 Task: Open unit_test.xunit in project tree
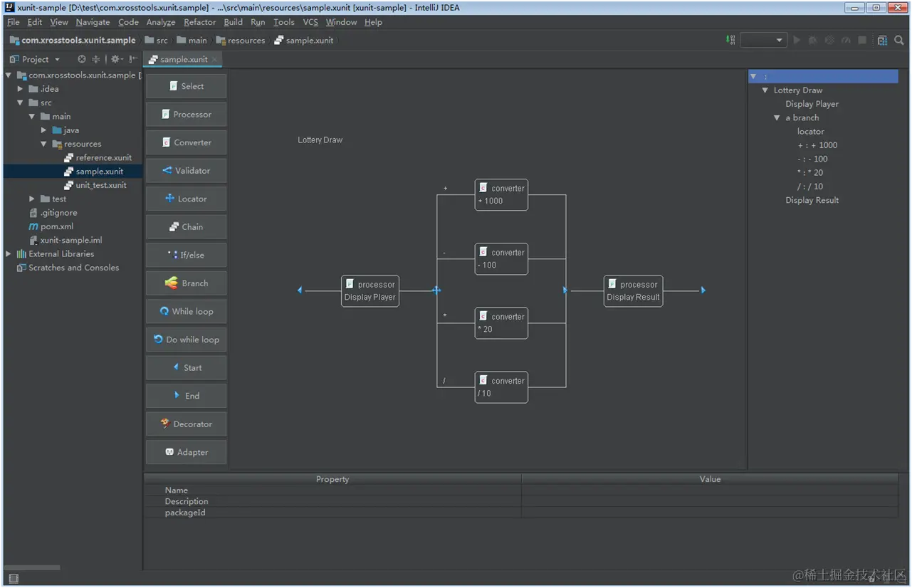pos(95,185)
